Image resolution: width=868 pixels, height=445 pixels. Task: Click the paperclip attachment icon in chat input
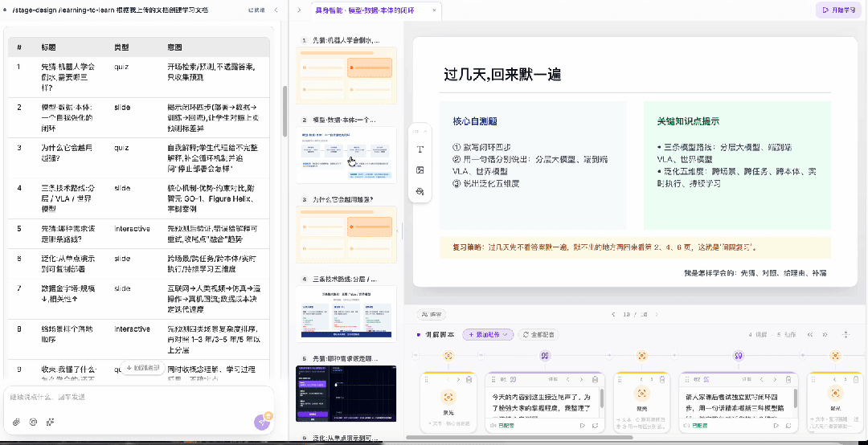click(x=17, y=422)
